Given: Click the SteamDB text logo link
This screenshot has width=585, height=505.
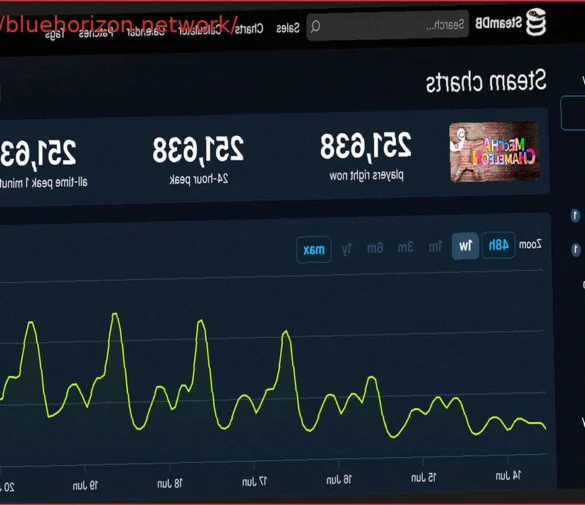Looking at the screenshot, I should [x=498, y=23].
